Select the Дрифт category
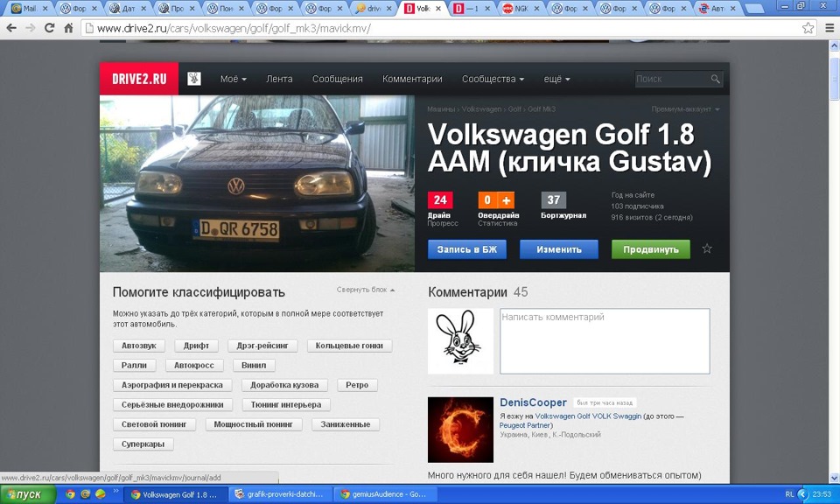Screen dimensions: 840x504 (x=196, y=346)
